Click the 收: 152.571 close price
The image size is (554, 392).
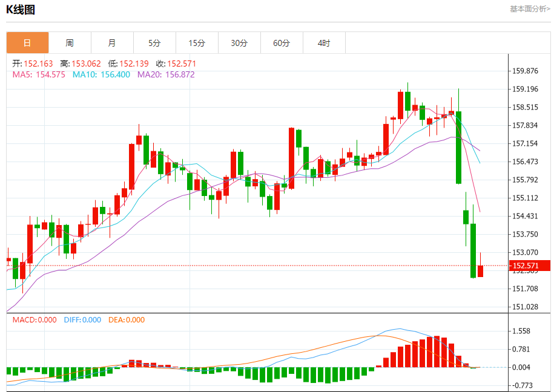[176, 64]
